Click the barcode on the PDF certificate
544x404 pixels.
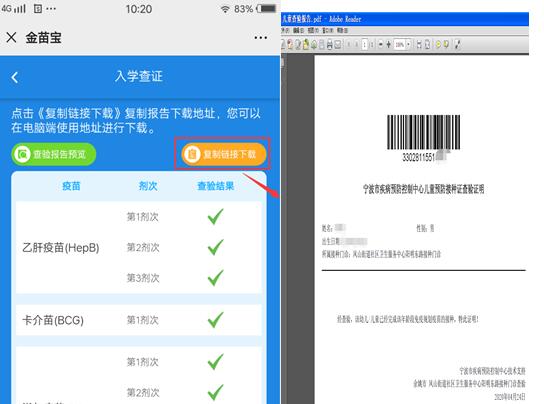(424, 133)
